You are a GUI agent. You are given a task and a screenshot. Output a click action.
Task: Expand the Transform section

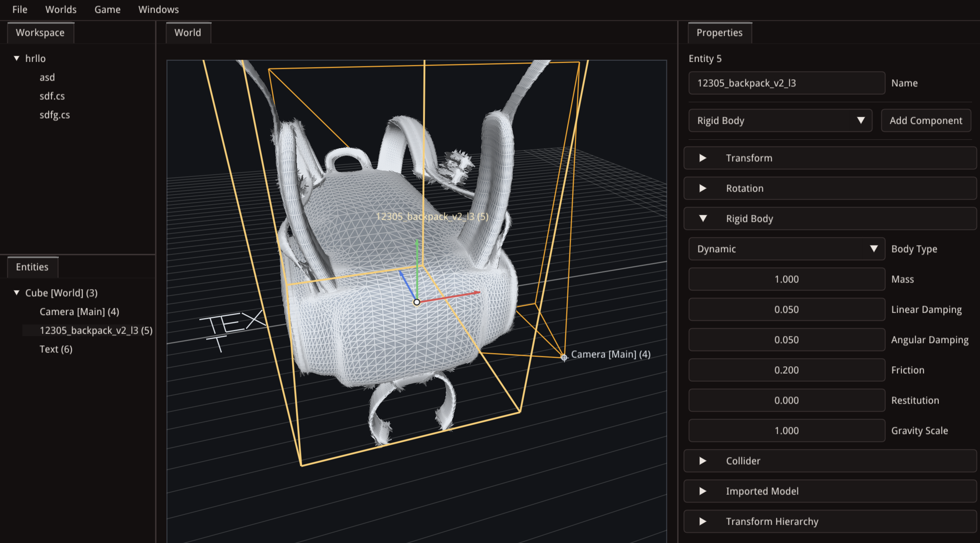click(703, 158)
